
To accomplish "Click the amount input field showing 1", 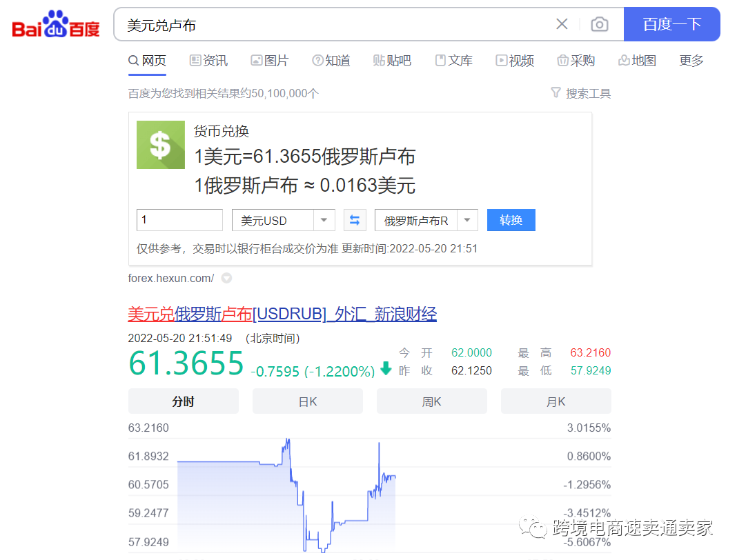I will pyautogui.click(x=179, y=219).
